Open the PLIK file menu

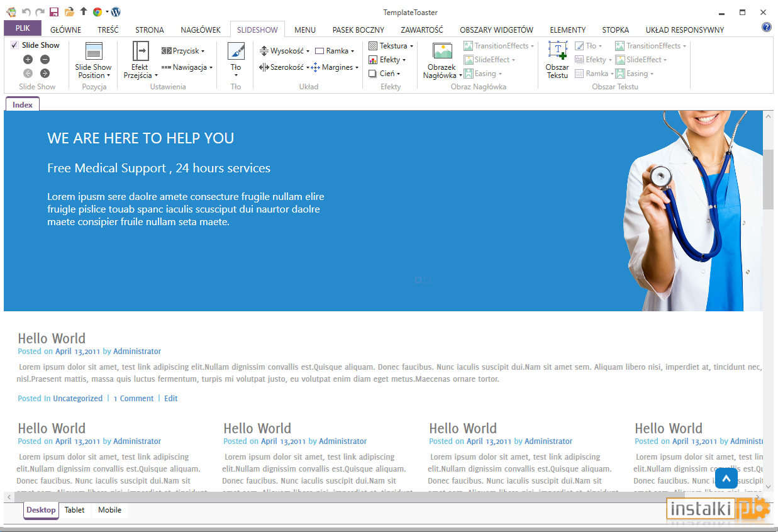[x=23, y=28]
